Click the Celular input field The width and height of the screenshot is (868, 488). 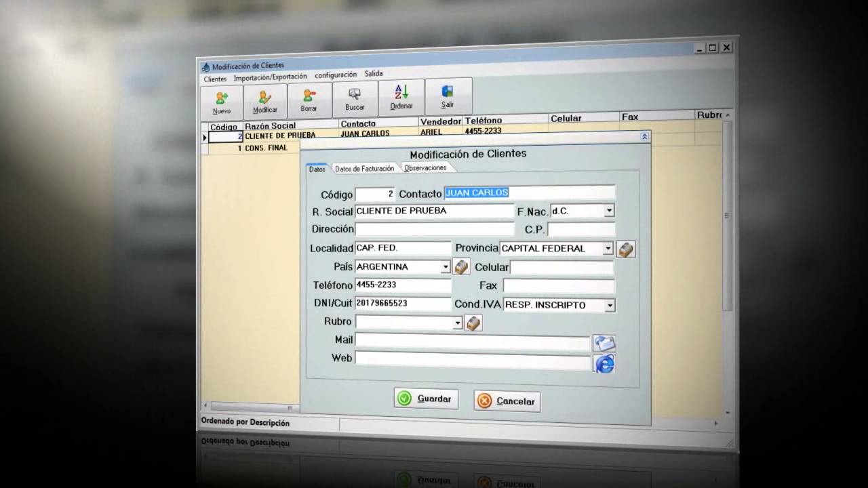[x=562, y=267]
